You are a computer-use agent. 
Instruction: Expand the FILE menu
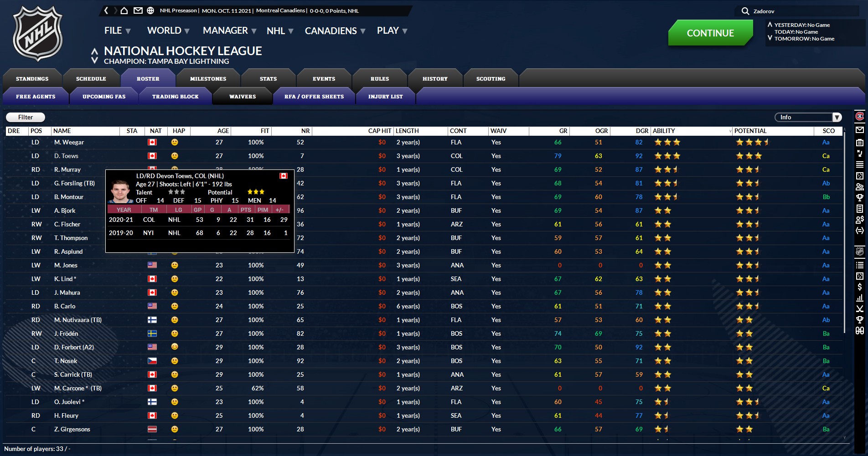tap(118, 31)
